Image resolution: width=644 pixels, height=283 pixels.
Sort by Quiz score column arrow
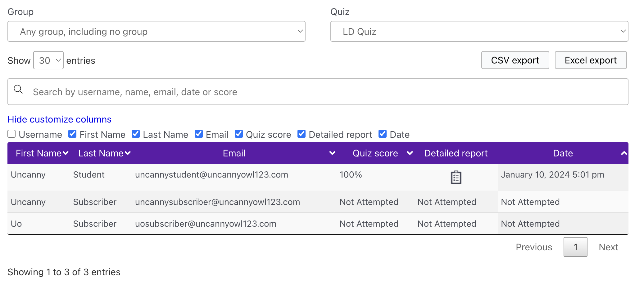(410, 153)
